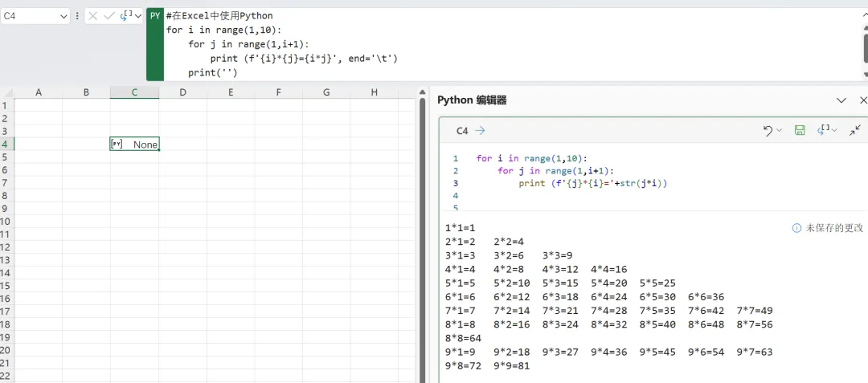
Task: Click editor line 3 print statement
Action: point(593,184)
